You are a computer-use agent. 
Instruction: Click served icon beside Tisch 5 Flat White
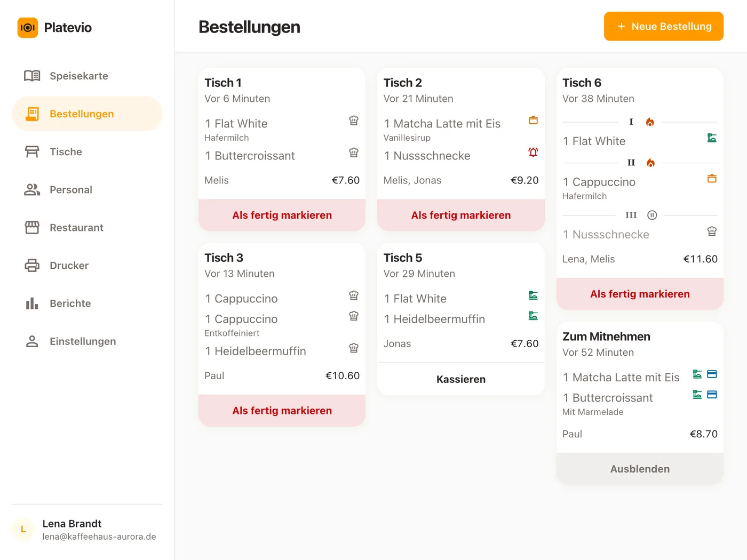tap(533, 295)
